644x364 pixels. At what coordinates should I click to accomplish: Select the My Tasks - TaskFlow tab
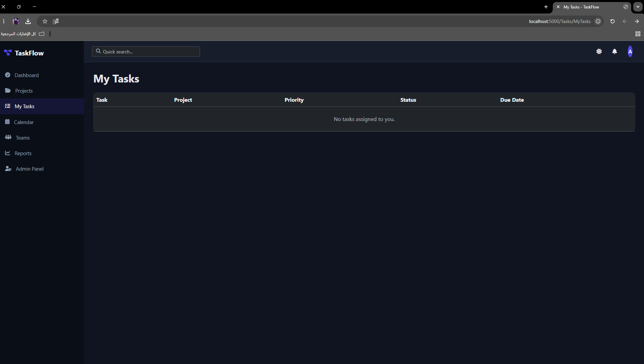click(592, 7)
